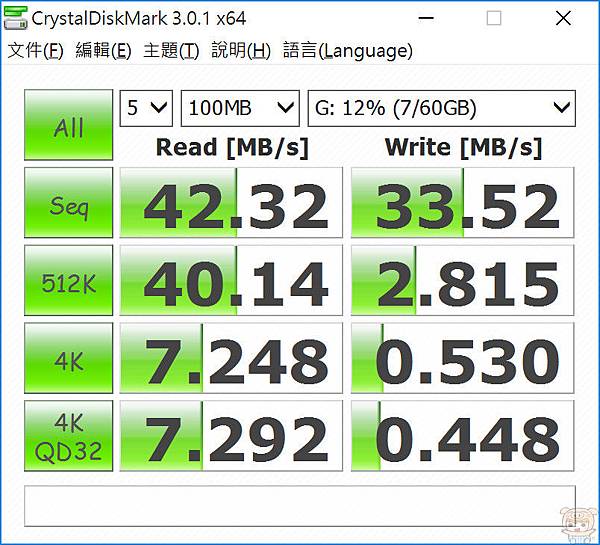The image size is (600, 545).
Task: Expand the 100MB test size dropdown
Action: [240, 108]
